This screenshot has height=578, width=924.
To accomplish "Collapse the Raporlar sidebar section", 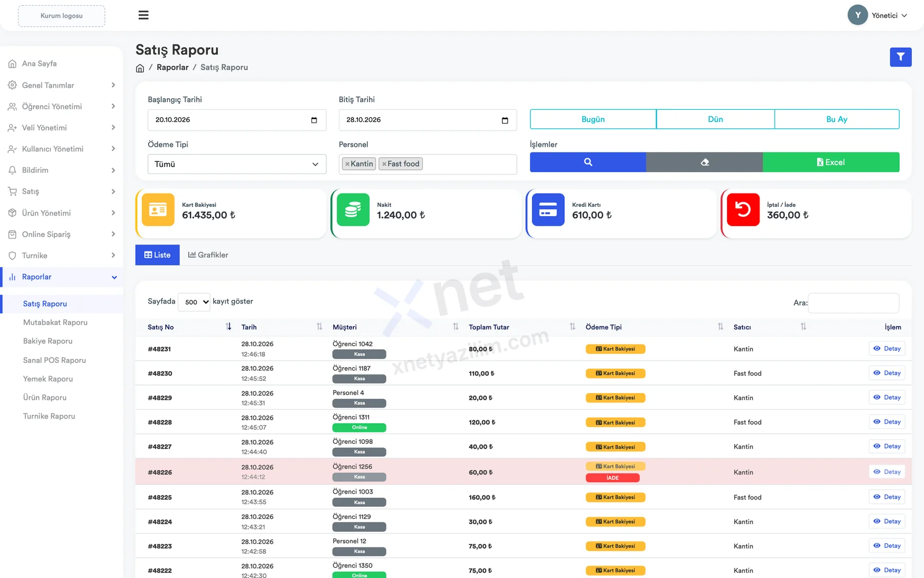I will tap(61, 277).
